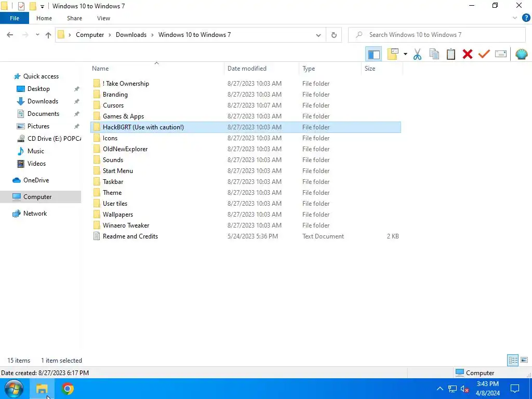Click the Search Windows 10 to Windows 7 box

pos(436,35)
